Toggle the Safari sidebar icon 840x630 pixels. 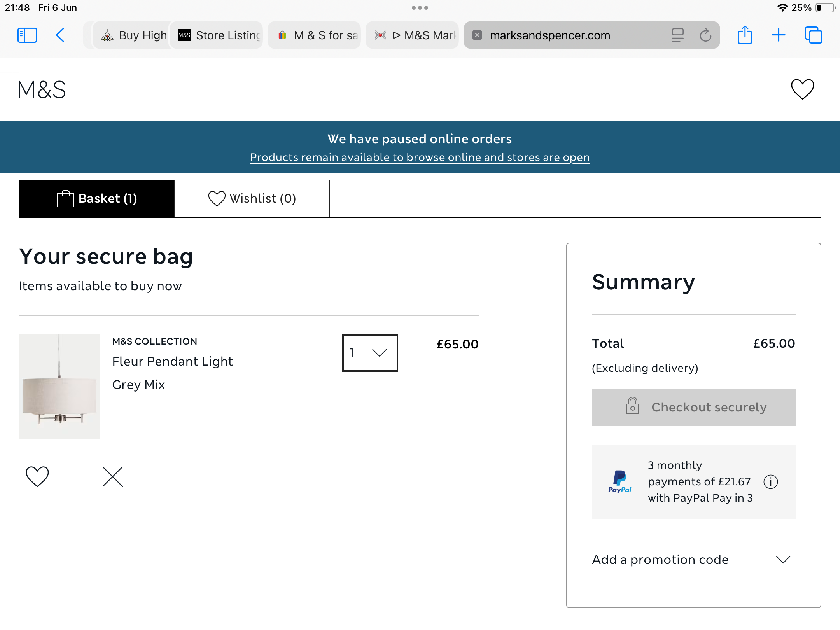coord(27,35)
